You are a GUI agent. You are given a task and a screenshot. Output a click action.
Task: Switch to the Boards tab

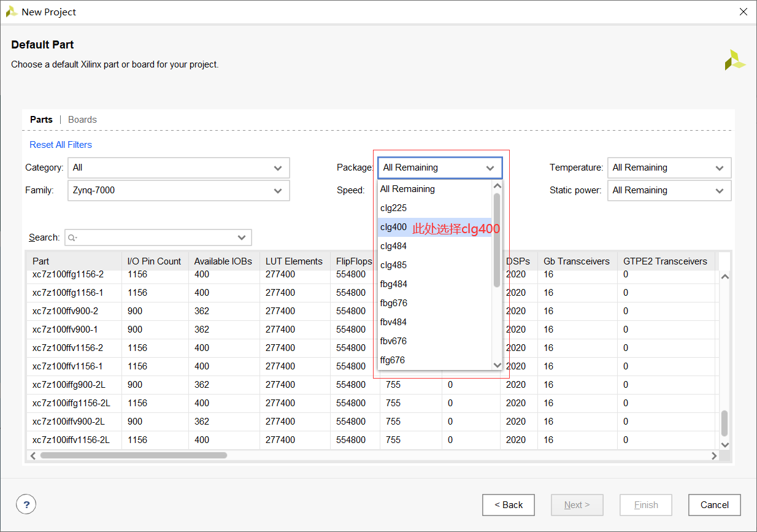point(82,120)
